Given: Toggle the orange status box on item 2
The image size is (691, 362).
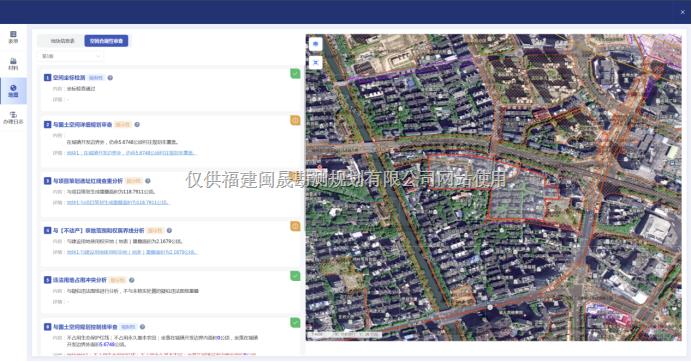Looking at the screenshot, I should (x=295, y=120).
